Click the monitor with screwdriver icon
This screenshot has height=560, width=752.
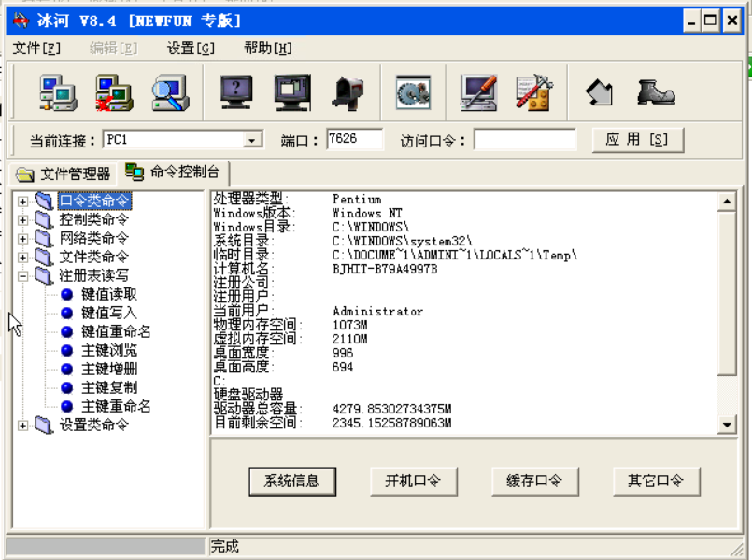coord(478,93)
